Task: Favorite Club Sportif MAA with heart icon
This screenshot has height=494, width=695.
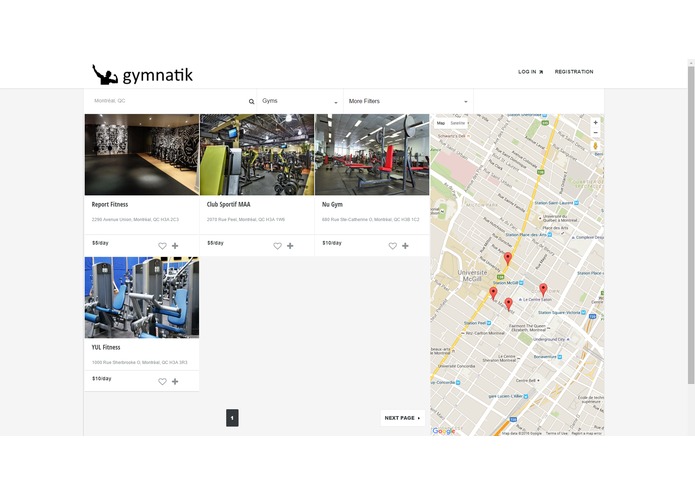Action: (x=277, y=246)
